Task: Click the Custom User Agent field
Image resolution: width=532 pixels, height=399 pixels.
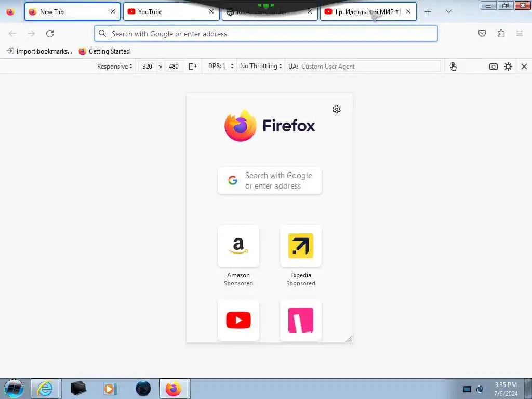Action: click(x=370, y=66)
